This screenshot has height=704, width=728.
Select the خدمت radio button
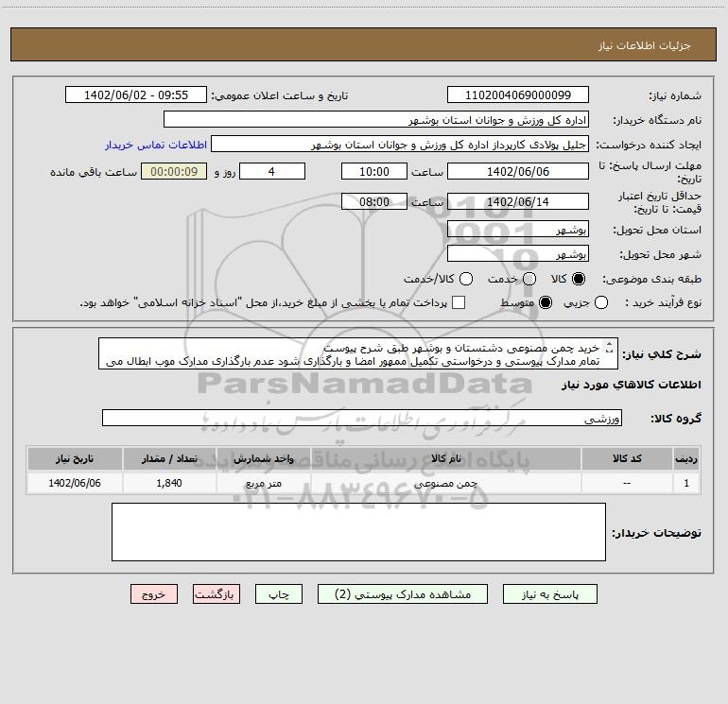(529, 279)
